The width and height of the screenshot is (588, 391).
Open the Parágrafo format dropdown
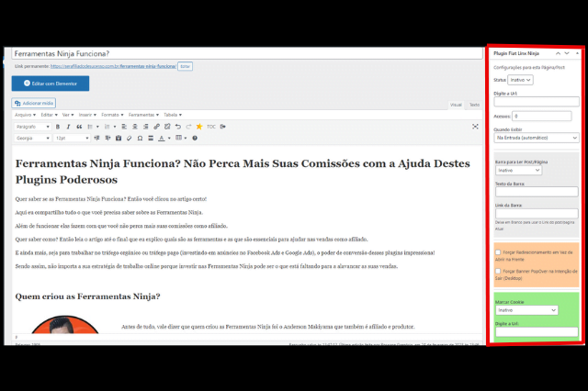pyautogui.click(x=33, y=127)
